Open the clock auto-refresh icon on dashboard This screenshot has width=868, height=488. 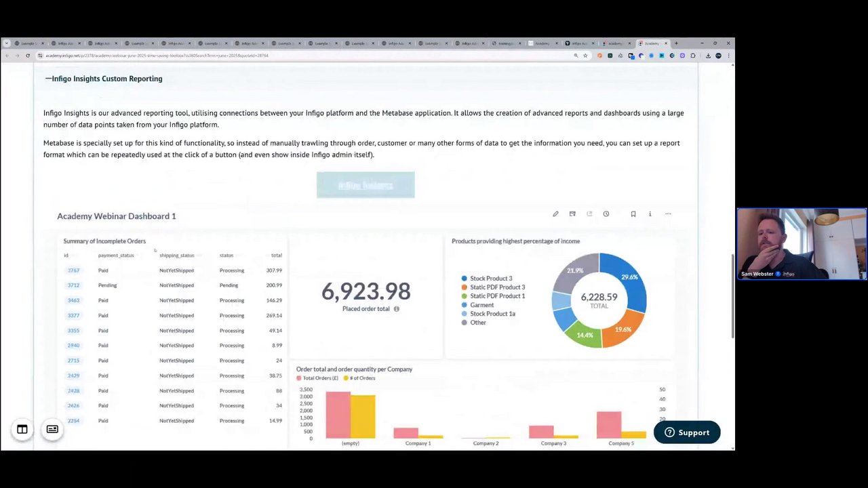606,214
